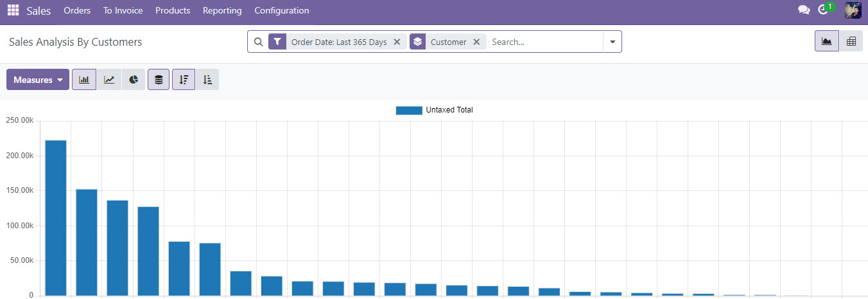The height and width of the screenshot is (299, 868).
Task: Open the Reporting menu
Action: click(x=222, y=10)
